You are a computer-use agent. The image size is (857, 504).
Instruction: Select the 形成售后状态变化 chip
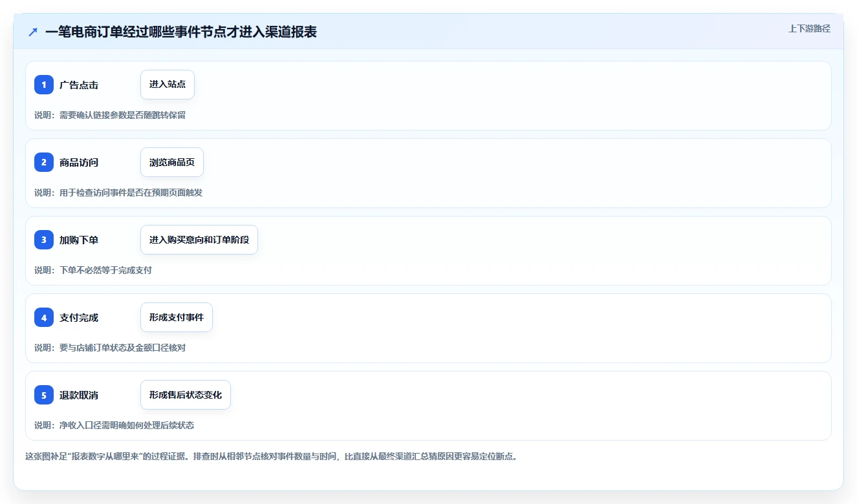[x=186, y=395]
